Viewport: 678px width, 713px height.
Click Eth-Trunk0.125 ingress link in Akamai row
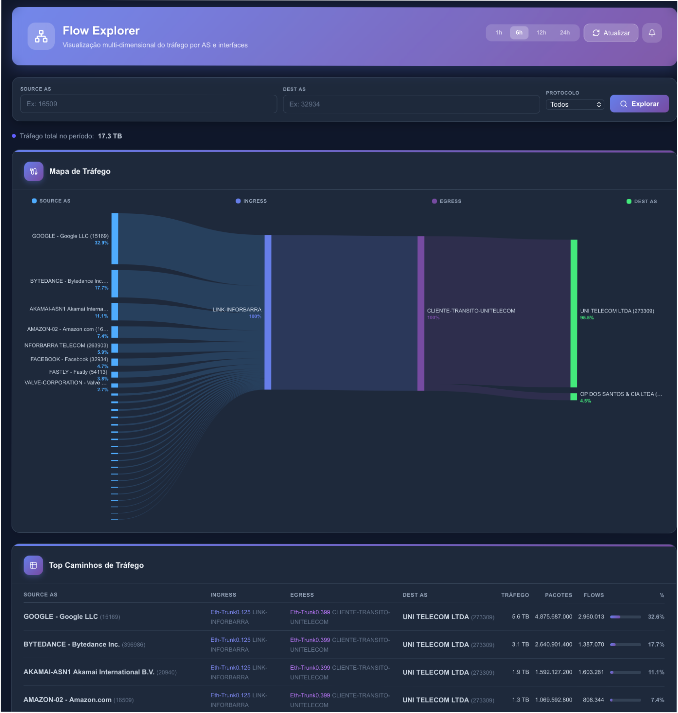230,668
